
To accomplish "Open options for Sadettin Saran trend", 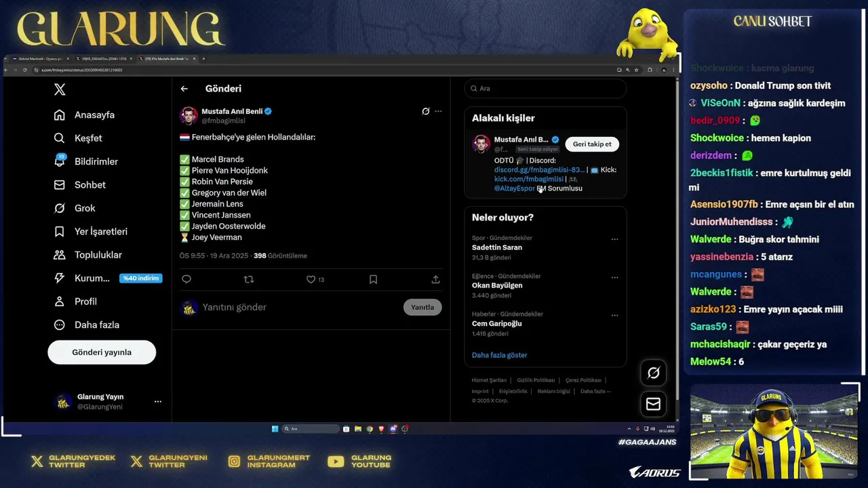I will (614, 239).
